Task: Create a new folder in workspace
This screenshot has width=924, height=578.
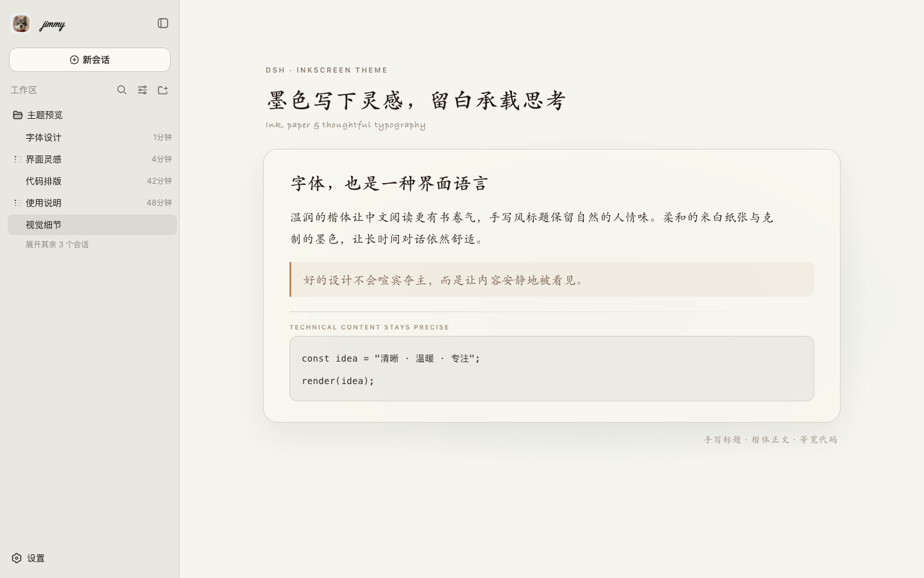Action: tap(163, 90)
